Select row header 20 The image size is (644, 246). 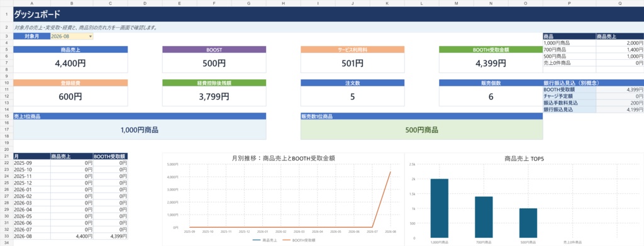(6, 150)
